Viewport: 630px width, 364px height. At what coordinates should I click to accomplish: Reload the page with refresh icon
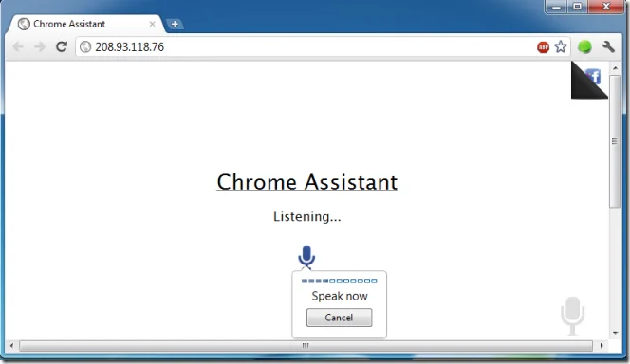click(62, 47)
